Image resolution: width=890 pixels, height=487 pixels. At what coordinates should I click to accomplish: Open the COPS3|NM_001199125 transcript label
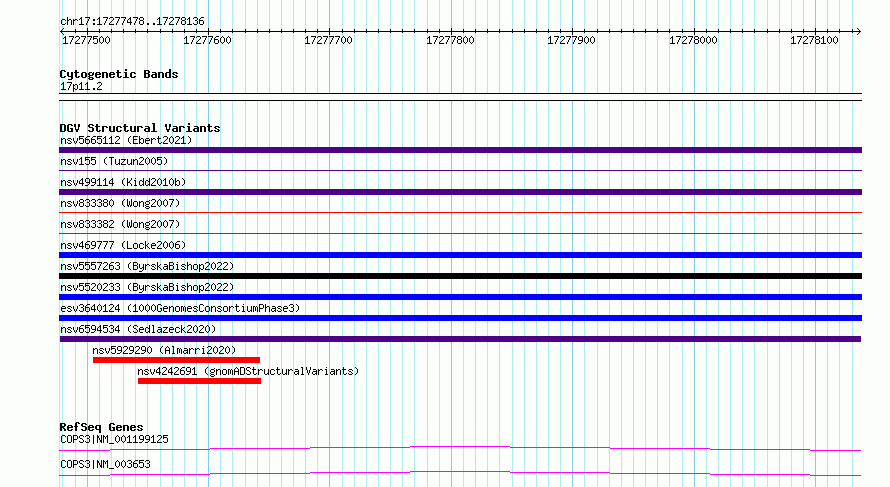click(x=114, y=439)
